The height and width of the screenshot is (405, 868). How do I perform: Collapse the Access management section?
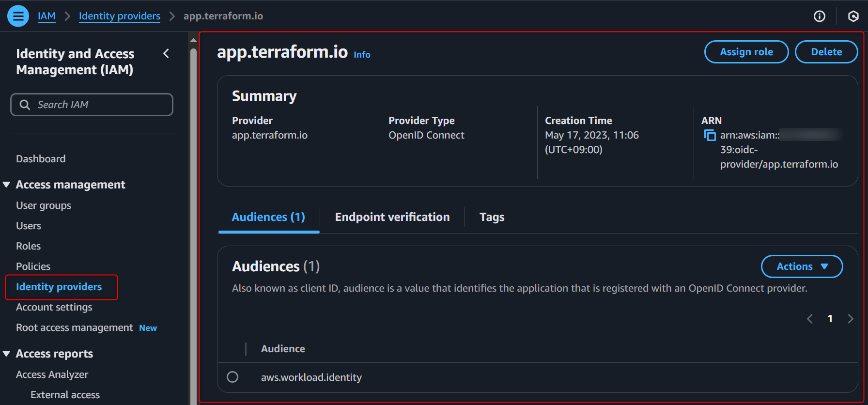pyautogui.click(x=7, y=185)
